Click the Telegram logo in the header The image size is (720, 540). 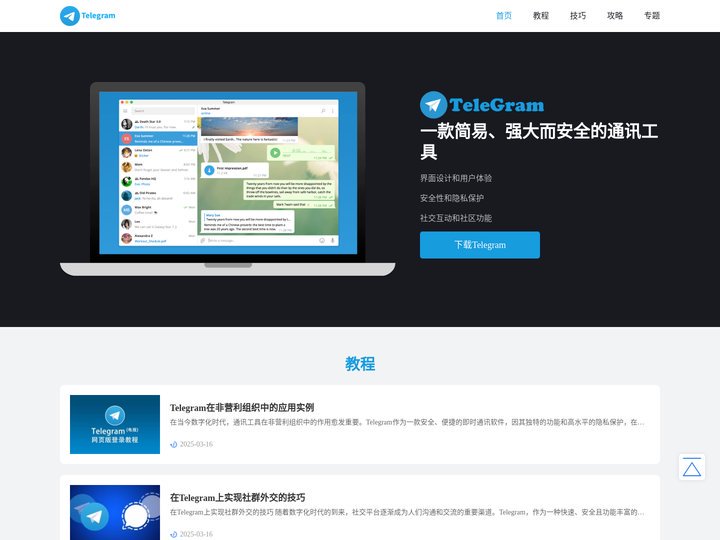(x=88, y=16)
